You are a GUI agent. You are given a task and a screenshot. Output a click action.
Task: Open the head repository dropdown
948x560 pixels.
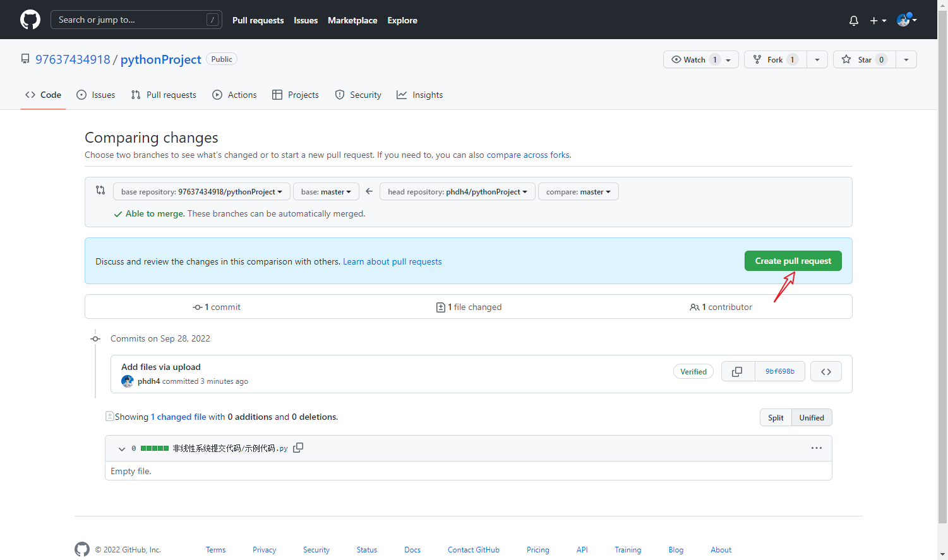click(x=457, y=191)
